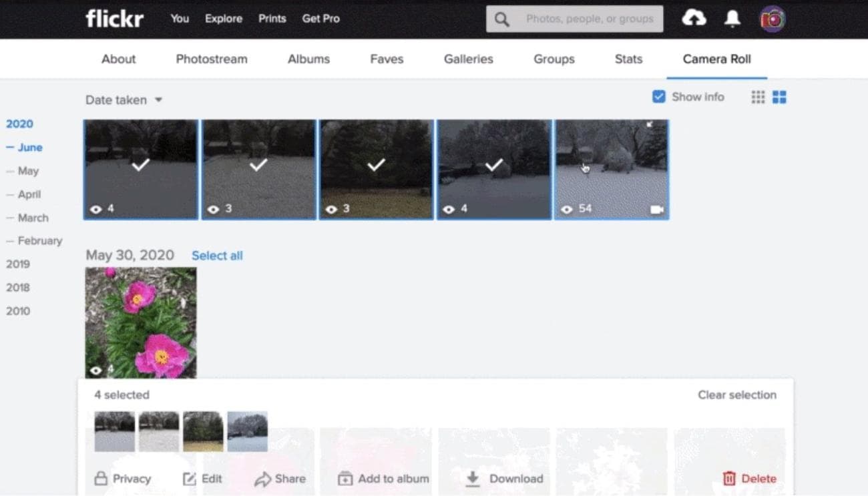
Task: Click Clear selection link
Action: tap(736, 395)
